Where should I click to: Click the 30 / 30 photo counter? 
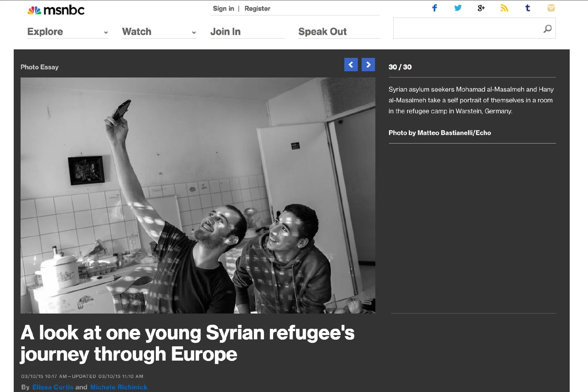400,67
